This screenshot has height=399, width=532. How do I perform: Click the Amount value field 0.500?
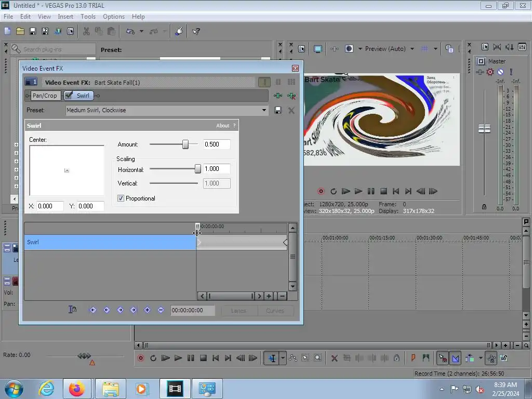217,144
